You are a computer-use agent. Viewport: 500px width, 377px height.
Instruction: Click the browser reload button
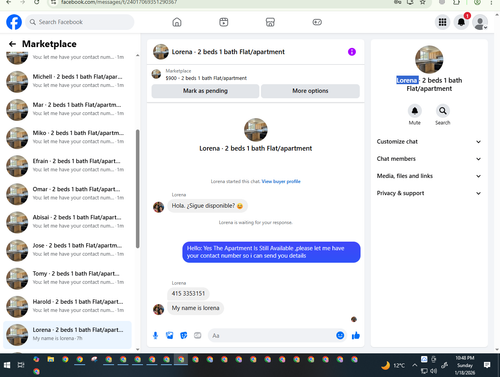click(x=37, y=2)
